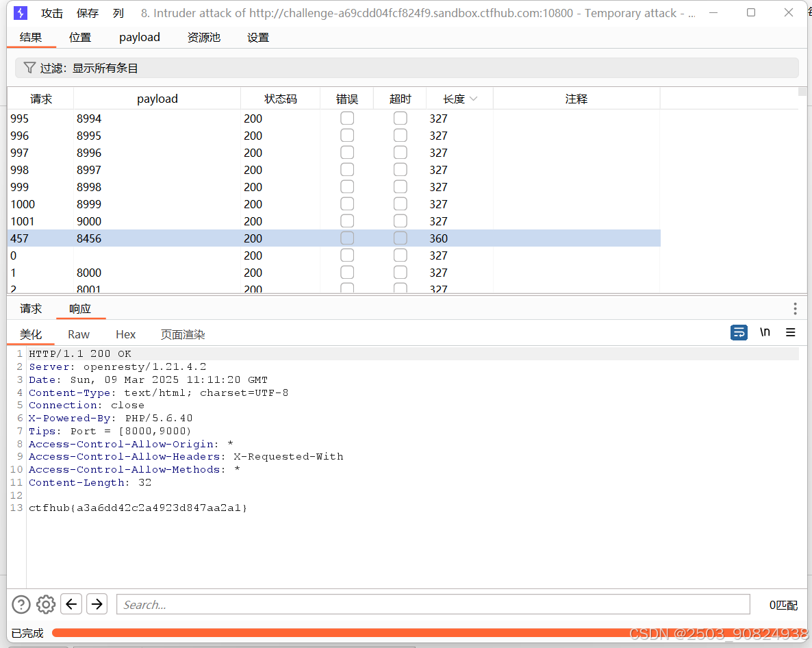
Task: Toggle the 错误 checkbox for request 457
Action: (346, 238)
